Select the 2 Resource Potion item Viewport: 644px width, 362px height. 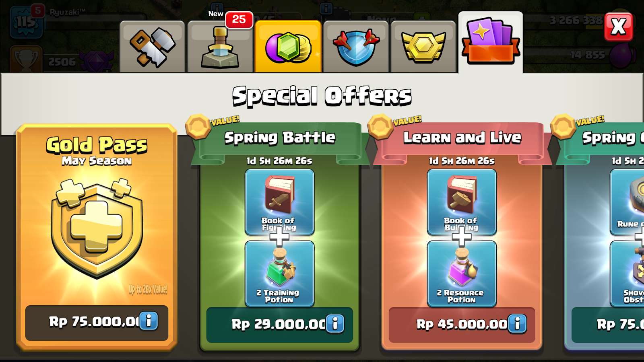462,274
